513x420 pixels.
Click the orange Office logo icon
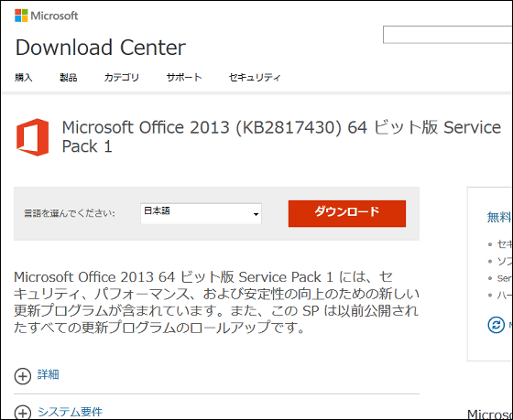pos(33,137)
